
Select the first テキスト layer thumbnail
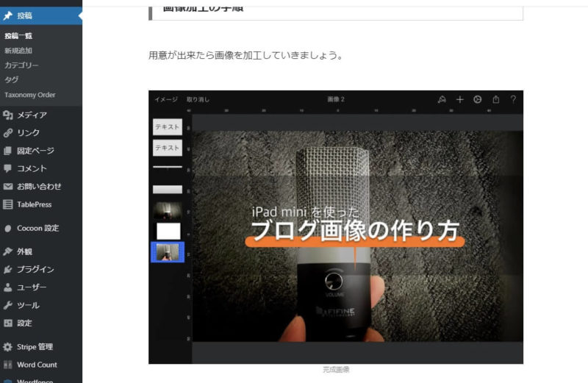168,126
